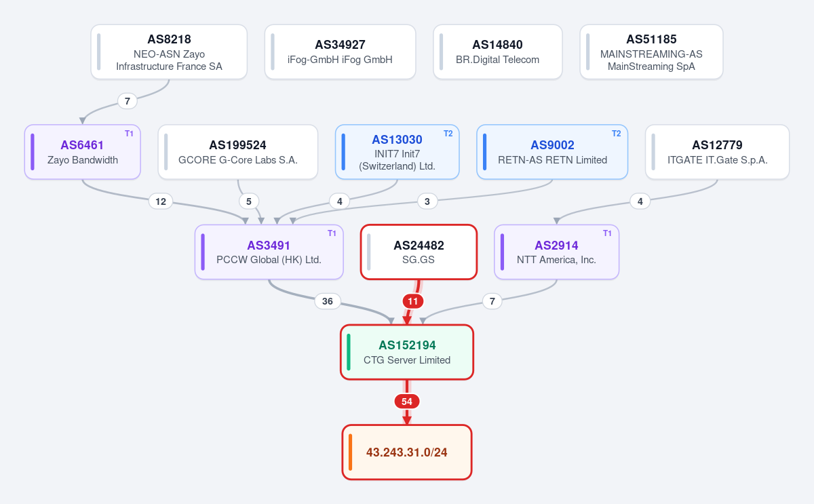
Task: Select the AS51185 MAINSTREAMING-AS node
Action: 651,52
